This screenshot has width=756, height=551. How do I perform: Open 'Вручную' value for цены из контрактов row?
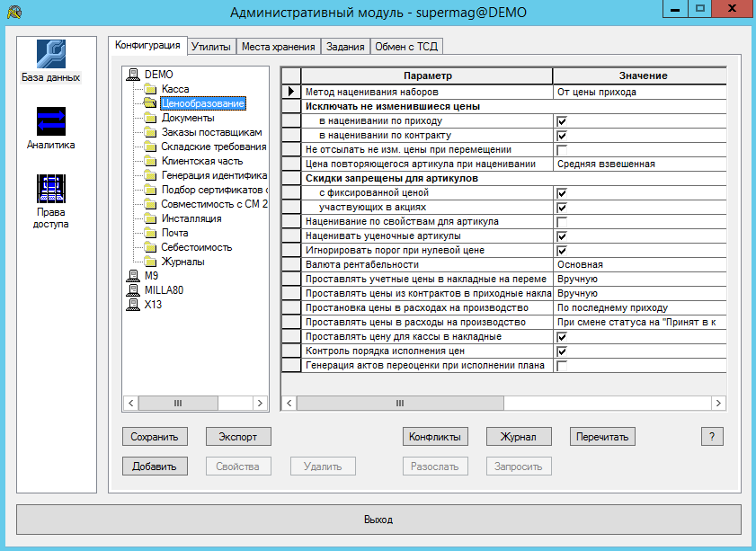click(x=640, y=294)
